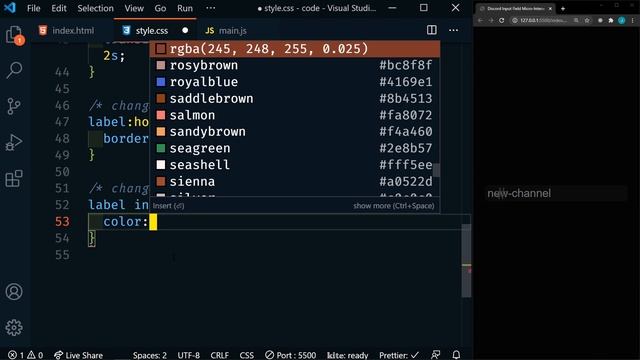Open the File menu
This screenshot has width=640, height=360.
click(33, 8)
